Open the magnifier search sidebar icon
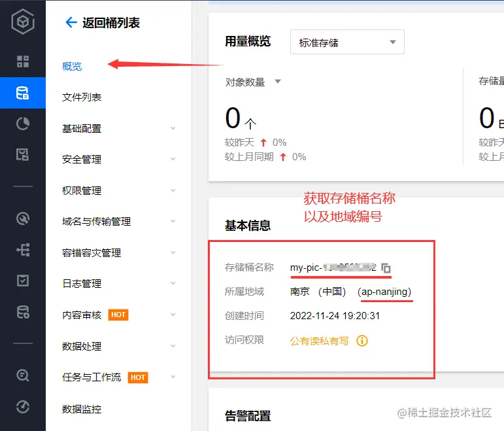The height and width of the screenshot is (431, 504). [x=22, y=375]
